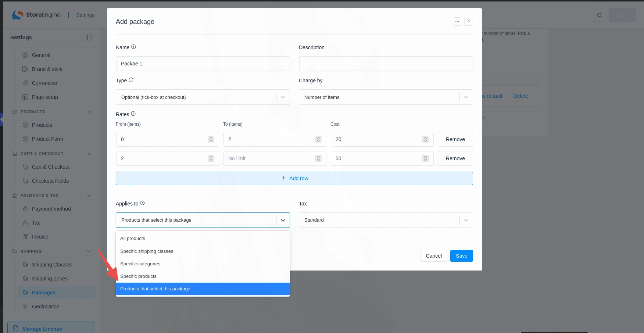Collapse the CART & CHECKOUT section chevron
This screenshot has width=644, height=333.
click(89, 154)
